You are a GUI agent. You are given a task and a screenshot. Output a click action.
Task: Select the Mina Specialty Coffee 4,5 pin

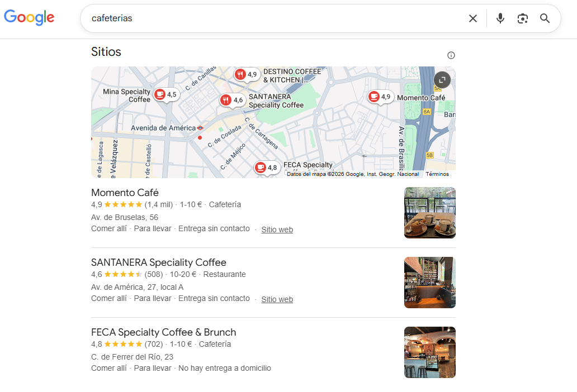[167, 95]
